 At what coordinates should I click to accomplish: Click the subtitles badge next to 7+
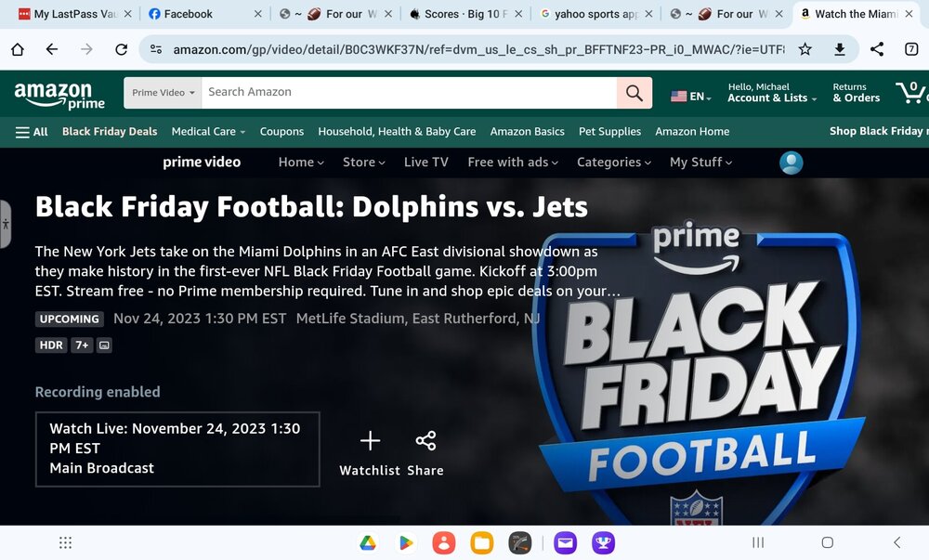(104, 345)
